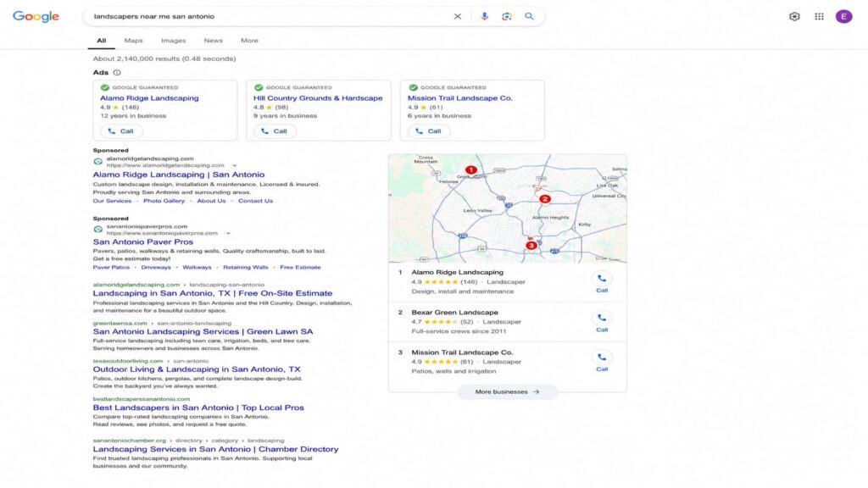
Task: Open the Mission Trail Landscape Co. ad title
Action: coord(460,98)
